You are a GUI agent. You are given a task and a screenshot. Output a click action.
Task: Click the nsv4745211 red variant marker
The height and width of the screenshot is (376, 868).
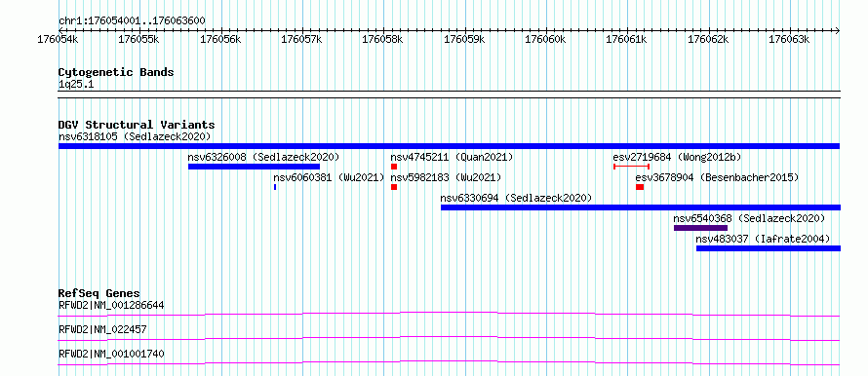pos(394,167)
